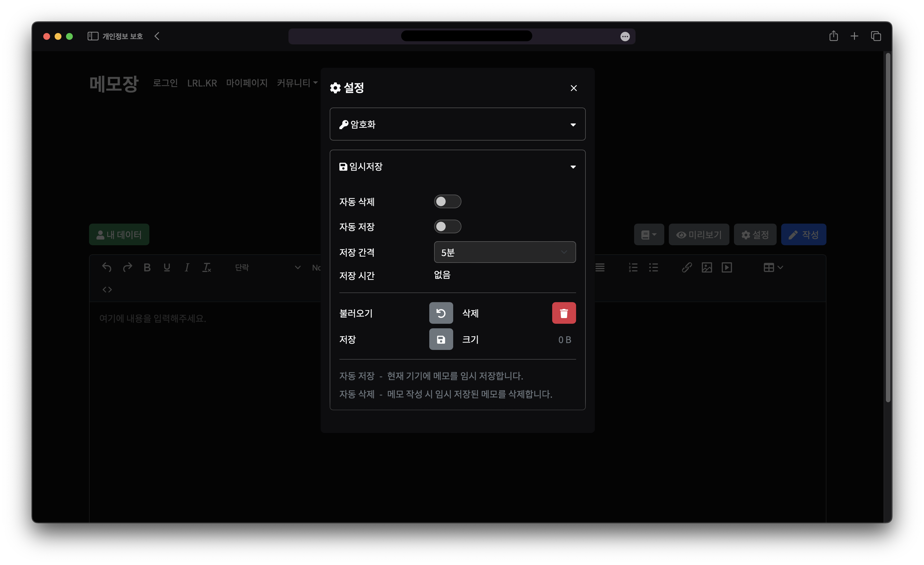Click the 내 데이터 button
Image resolution: width=924 pixels, height=565 pixels.
click(119, 234)
